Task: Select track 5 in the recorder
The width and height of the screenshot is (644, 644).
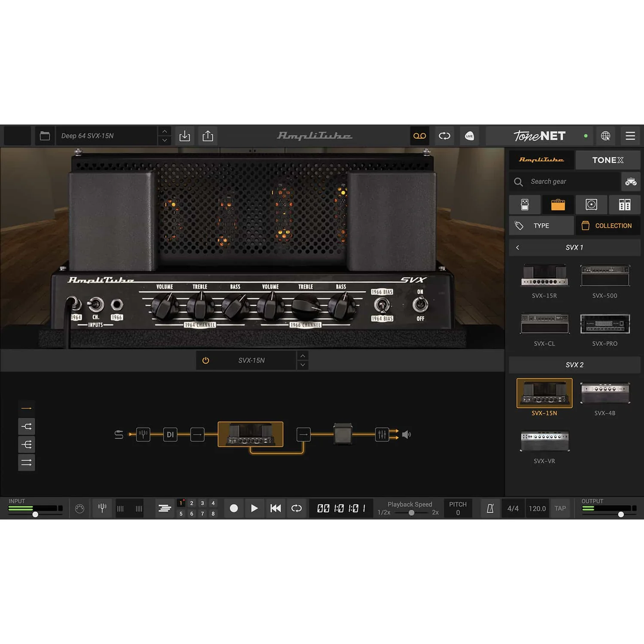Action: (x=181, y=514)
